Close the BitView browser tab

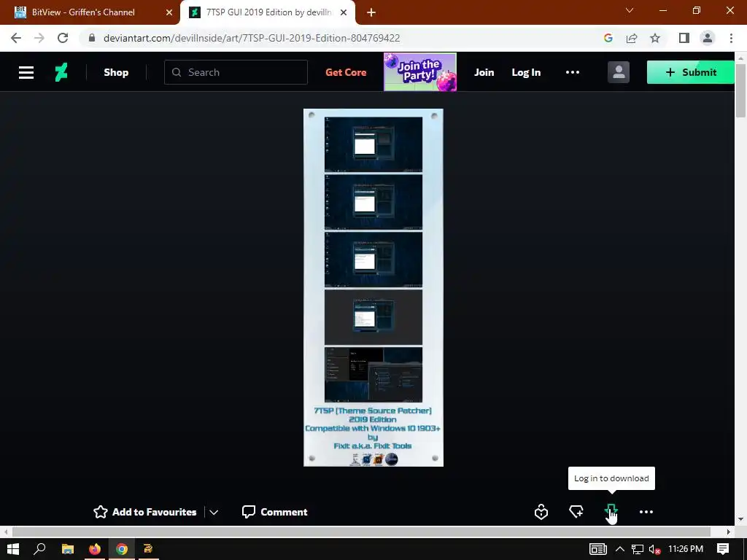click(x=169, y=12)
